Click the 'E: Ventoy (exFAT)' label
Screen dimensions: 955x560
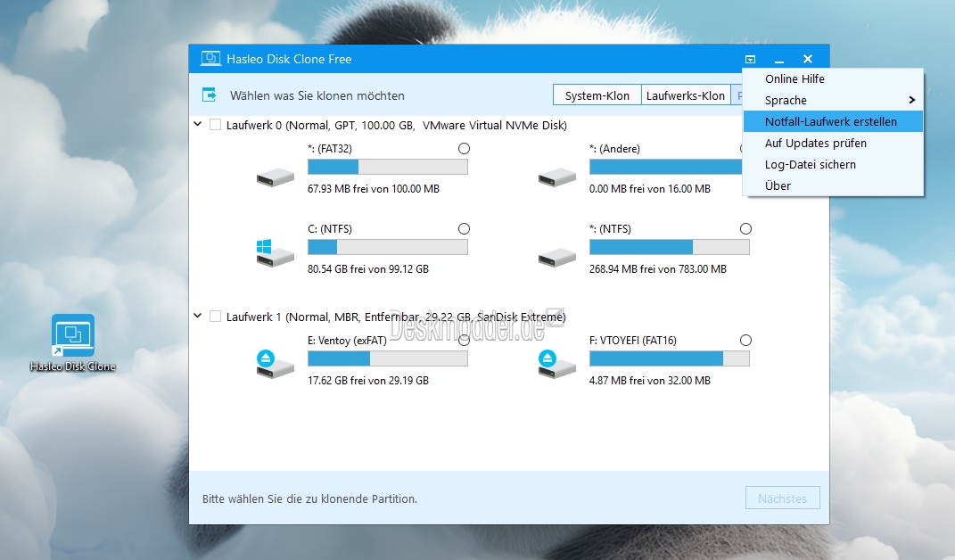pos(347,341)
